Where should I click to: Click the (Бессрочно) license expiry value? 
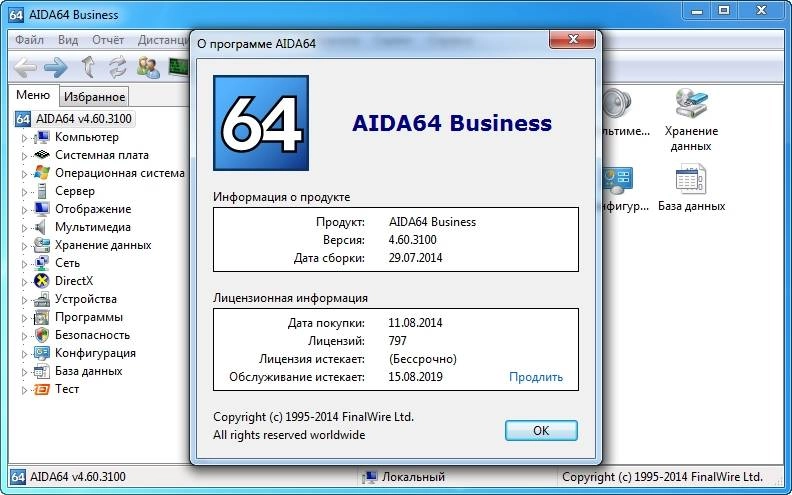pyautogui.click(x=423, y=359)
